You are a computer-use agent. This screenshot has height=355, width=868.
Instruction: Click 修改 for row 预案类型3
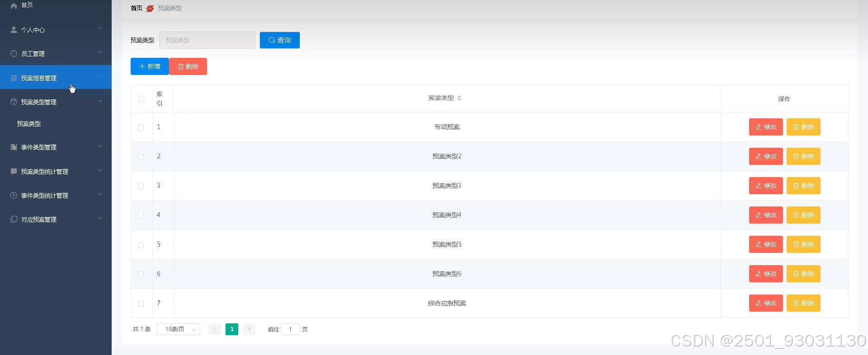pyautogui.click(x=766, y=186)
